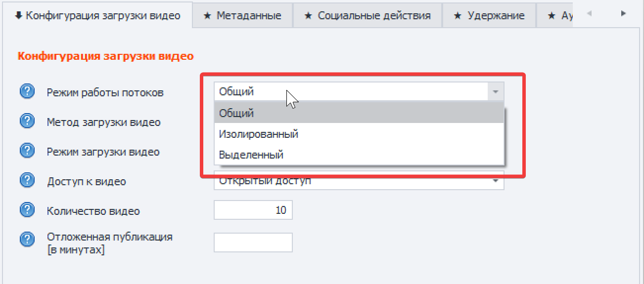This screenshot has width=644, height=284.
Task: Click help icon beside Метод загрузки видео
Action: [27, 122]
